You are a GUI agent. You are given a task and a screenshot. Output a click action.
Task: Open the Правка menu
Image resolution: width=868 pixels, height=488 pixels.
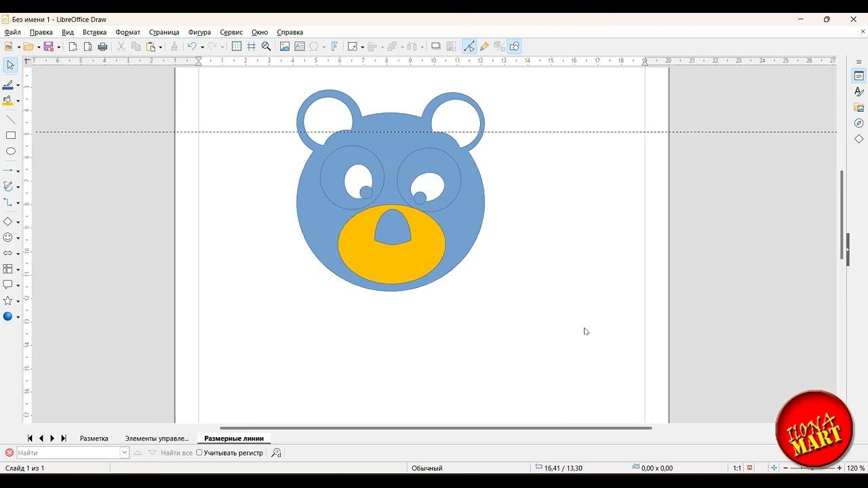point(41,32)
